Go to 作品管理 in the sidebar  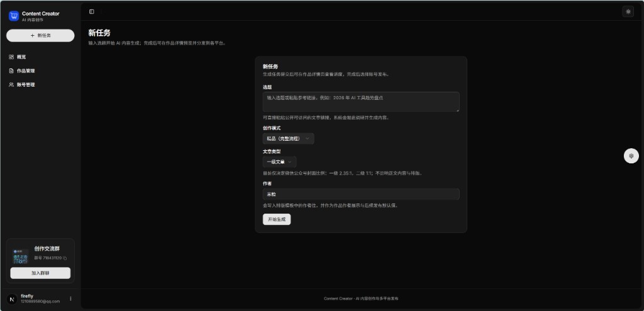tap(40, 71)
